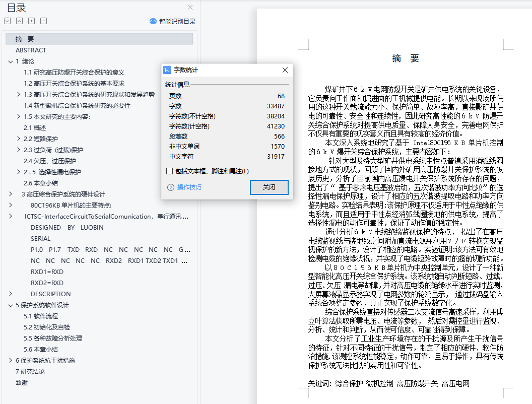This screenshot has height=404, width=532.
Task: Jump to the 致谢 section
Action: [22, 383]
